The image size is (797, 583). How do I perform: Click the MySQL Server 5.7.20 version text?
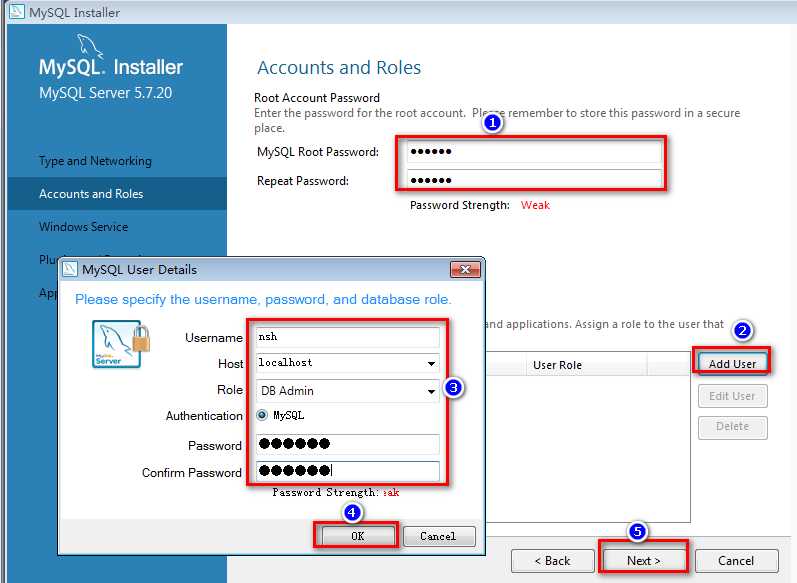[x=105, y=93]
